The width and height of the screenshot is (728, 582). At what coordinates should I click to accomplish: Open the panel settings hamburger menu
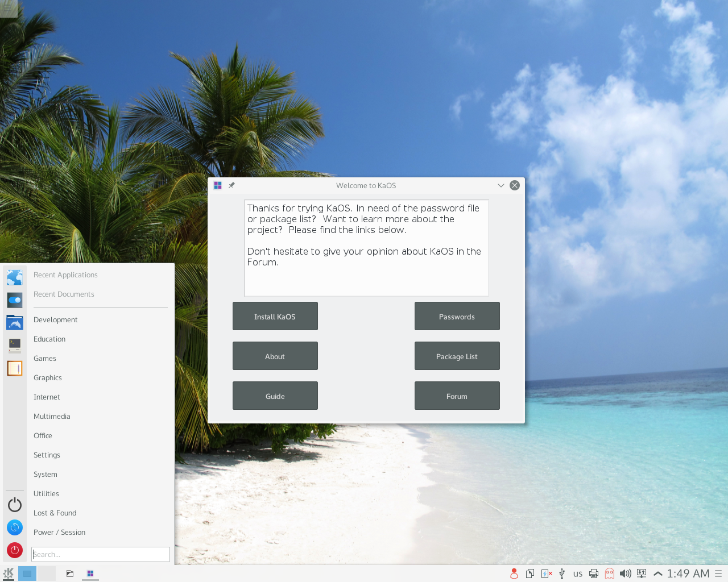[x=718, y=573]
